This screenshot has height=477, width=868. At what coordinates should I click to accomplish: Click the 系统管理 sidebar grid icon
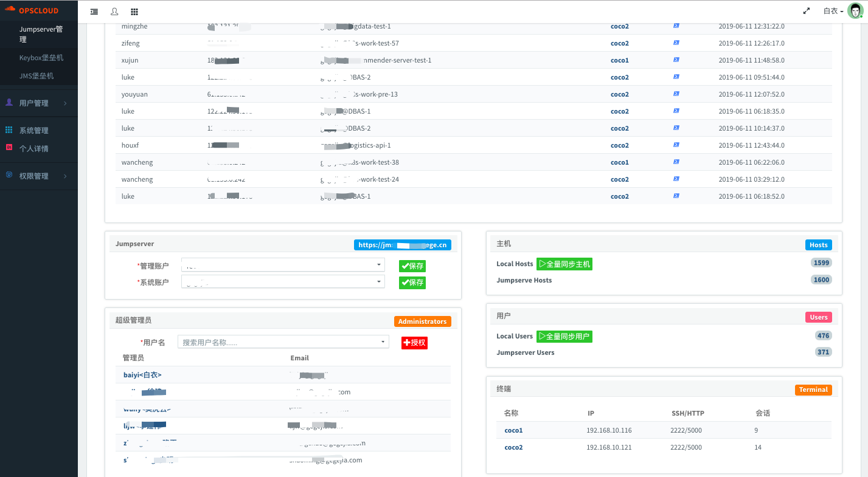[x=9, y=130]
